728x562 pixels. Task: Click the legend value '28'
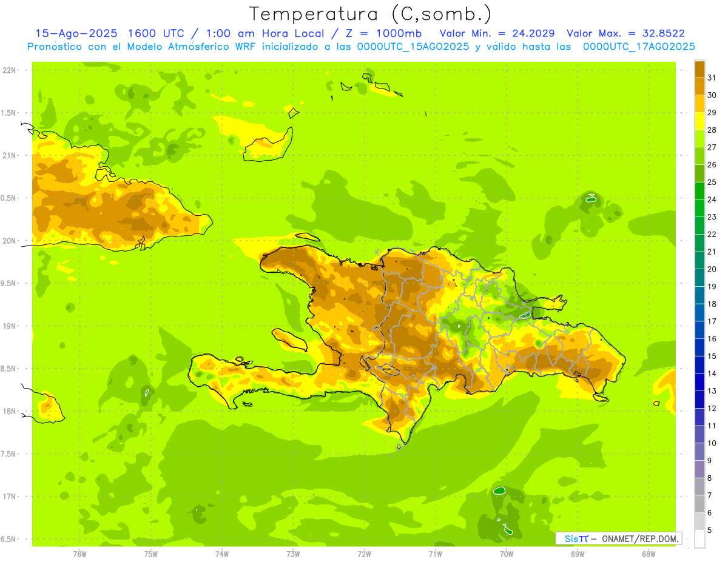pos(712,130)
